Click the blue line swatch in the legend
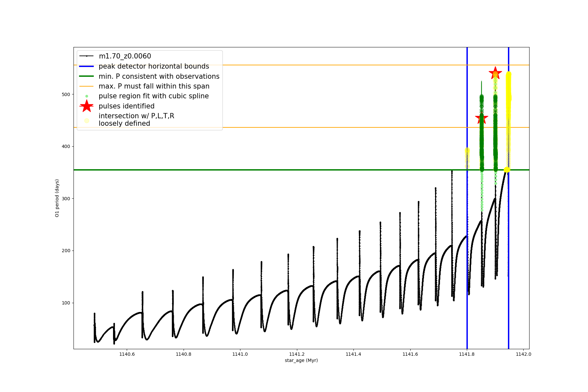 pos(87,66)
